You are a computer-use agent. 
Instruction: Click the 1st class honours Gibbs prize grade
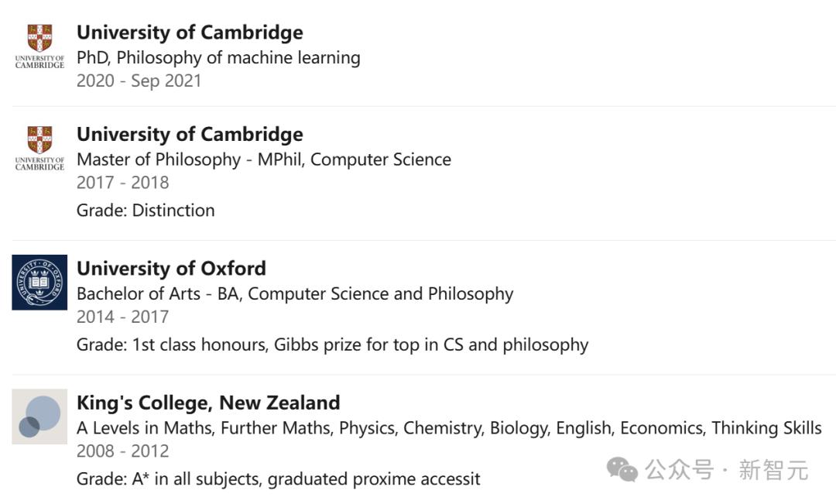pyautogui.click(x=332, y=345)
